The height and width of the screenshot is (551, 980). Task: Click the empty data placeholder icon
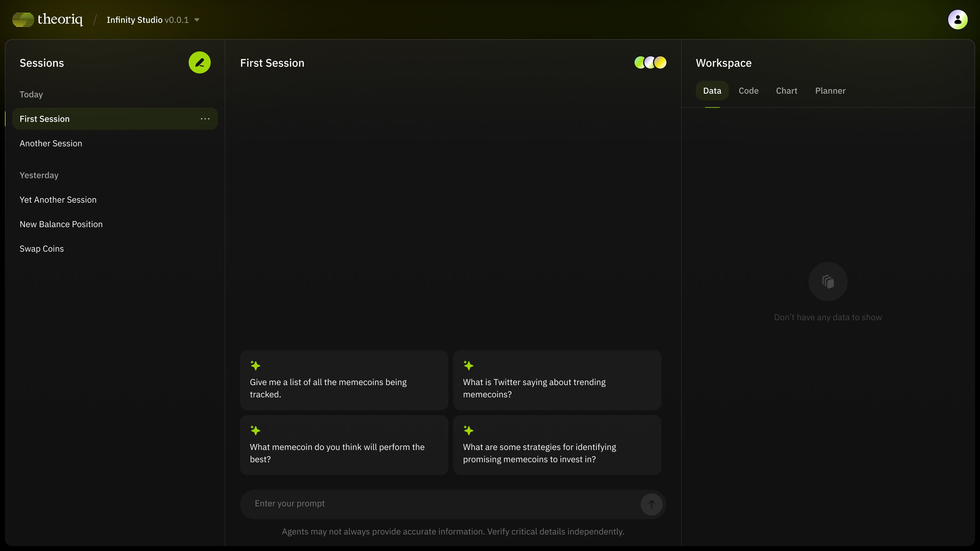pyautogui.click(x=828, y=282)
